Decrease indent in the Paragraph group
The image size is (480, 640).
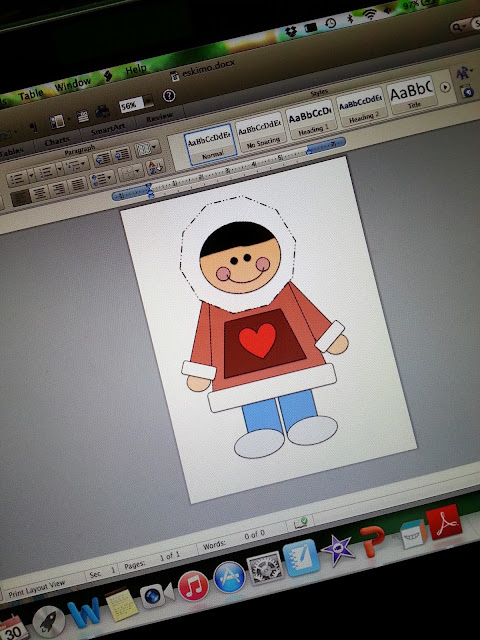[102, 159]
